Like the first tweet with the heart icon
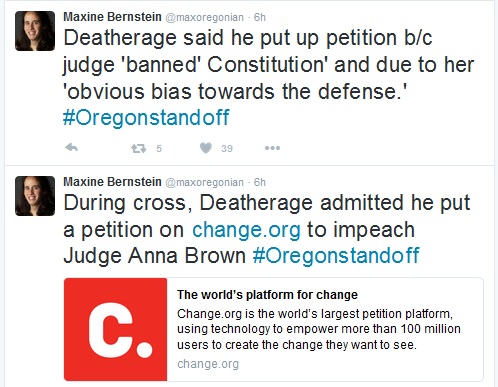This screenshot has width=498, height=387. click(x=206, y=148)
